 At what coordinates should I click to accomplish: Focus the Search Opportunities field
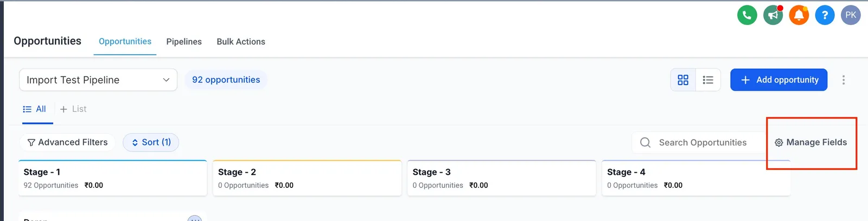[x=699, y=142]
